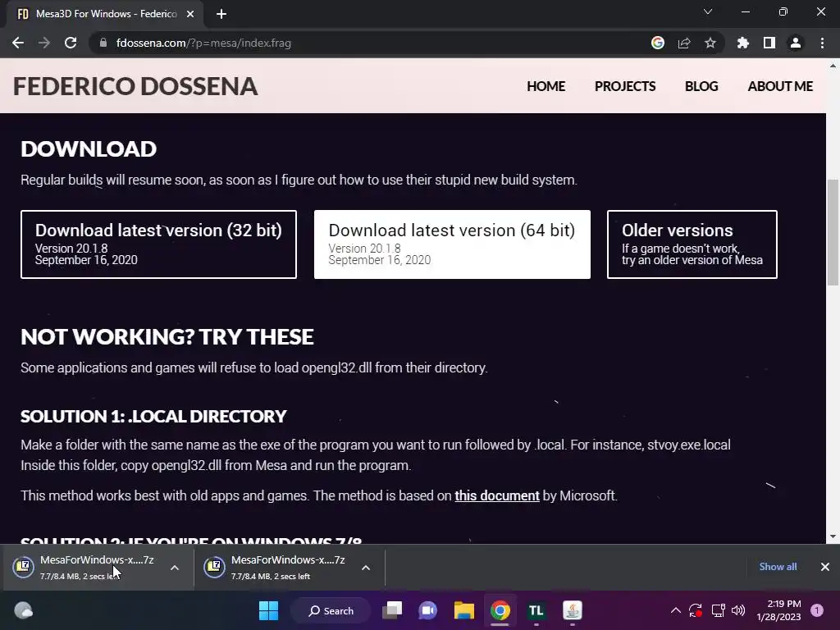Click second download's 7z file icon
The width and height of the screenshot is (840, 630).
[214, 568]
